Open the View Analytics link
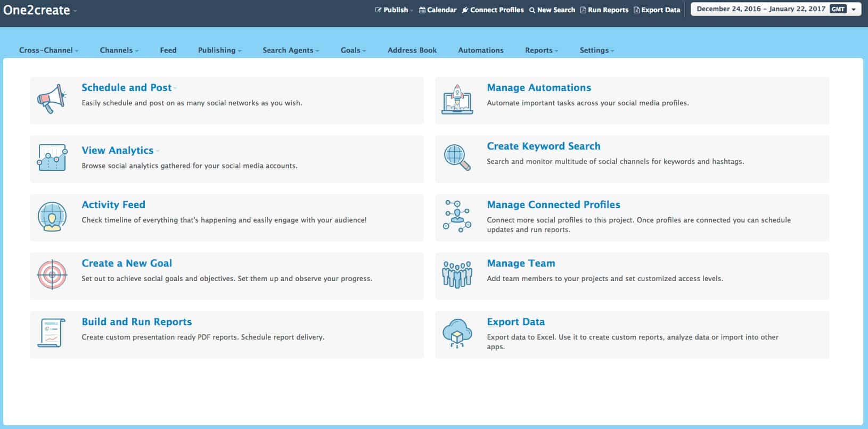The image size is (868, 429). coord(118,150)
